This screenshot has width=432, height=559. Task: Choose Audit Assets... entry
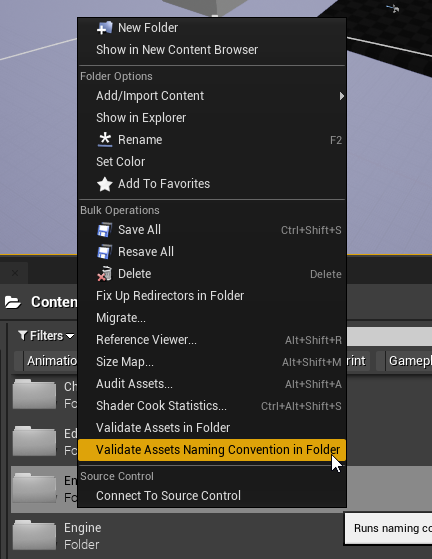tap(212, 384)
